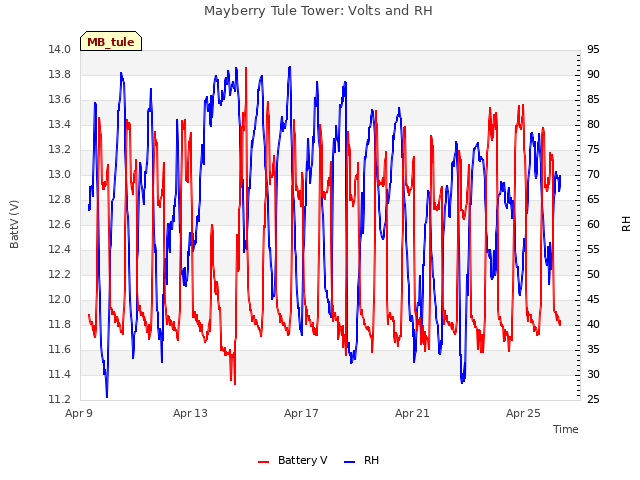Viewport: 640px width, 480px height.
Task: Click the 13.8 left axis value
Action: [60, 75]
